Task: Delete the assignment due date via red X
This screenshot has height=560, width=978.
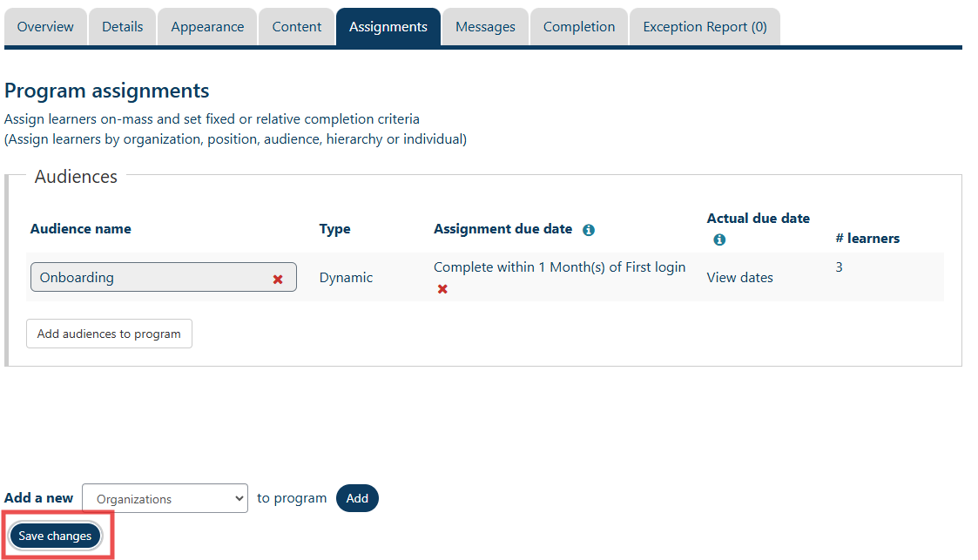Action: pos(442,289)
